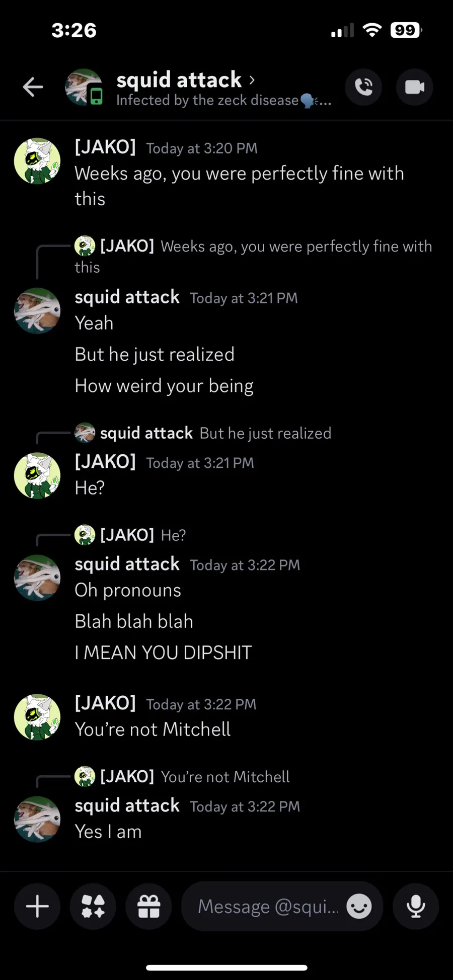Tap the microphone voice message button
This screenshot has width=453, height=980.
coord(416,907)
